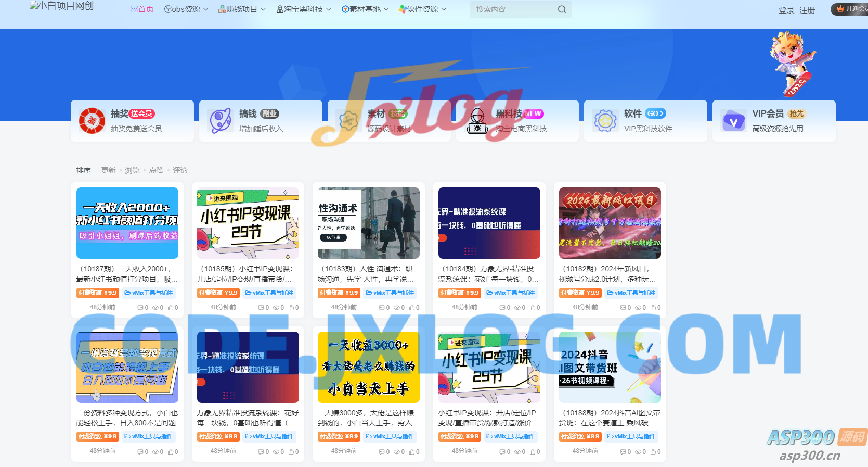Screen dimensions: 868x467
Task: Click the VIP会员 purple V icon
Action: 734,121
